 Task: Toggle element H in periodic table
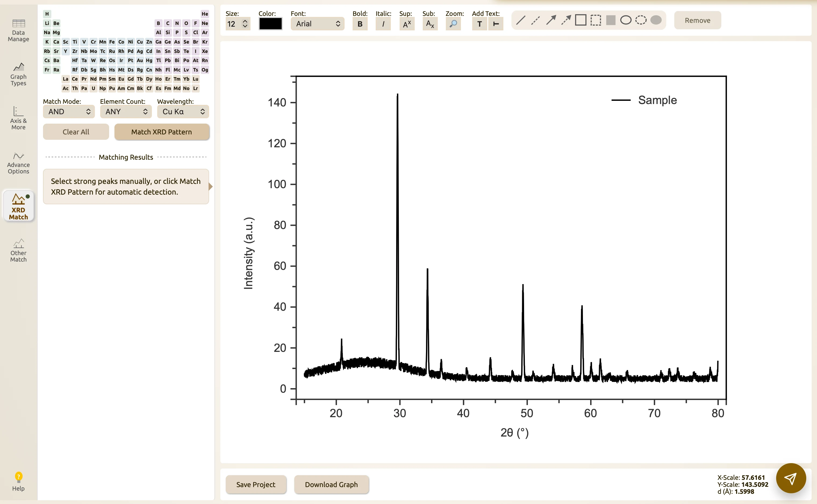click(47, 14)
